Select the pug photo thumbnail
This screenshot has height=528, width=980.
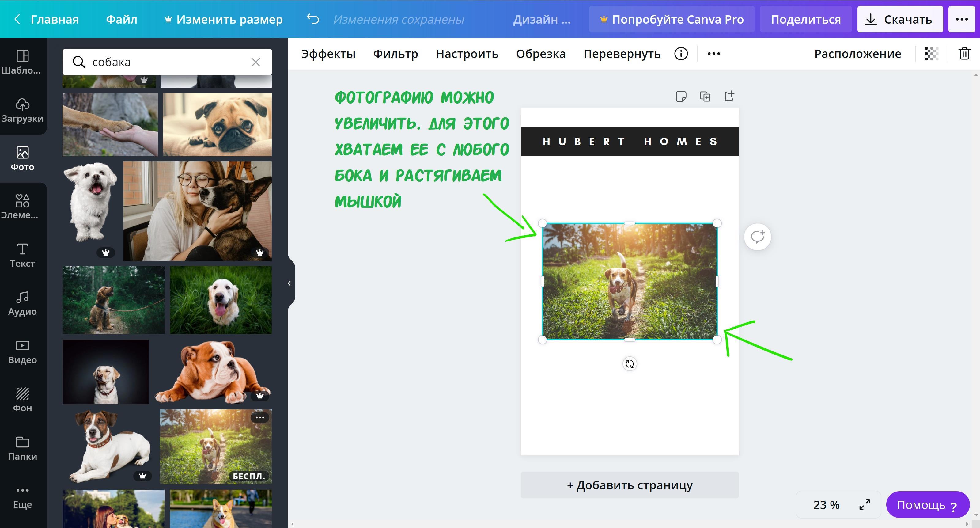[x=217, y=124]
